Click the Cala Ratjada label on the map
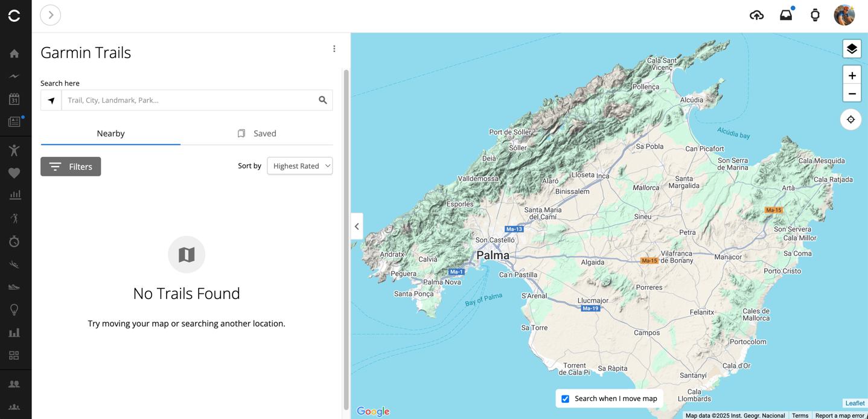The width and height of the screenshot is (868, 419). click(x=833, y=180)
